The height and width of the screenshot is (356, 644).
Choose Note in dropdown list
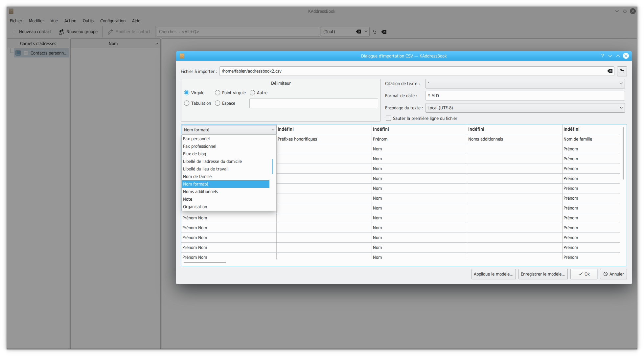[x=226, y=199]
